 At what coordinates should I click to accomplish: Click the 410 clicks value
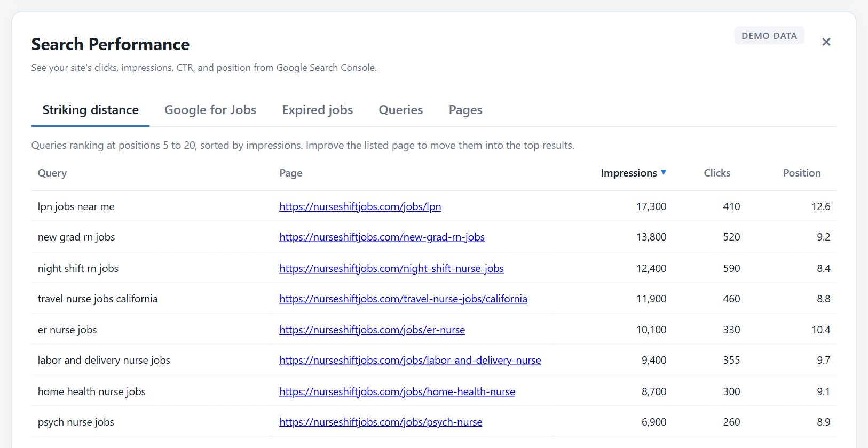tap(731, 206)
